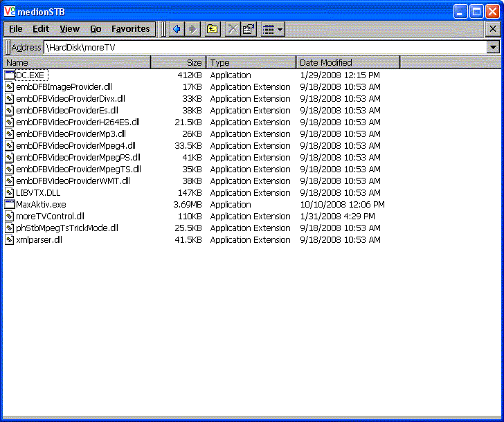Click the embDFBVideoProviderMp3.dll file name
This screenshot has width=504, height=422.
[71, 134]
